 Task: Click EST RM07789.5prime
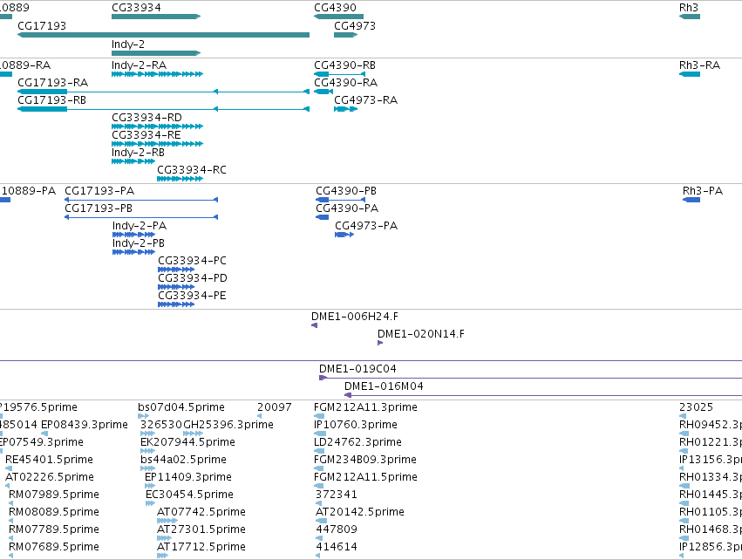(10, 539)
